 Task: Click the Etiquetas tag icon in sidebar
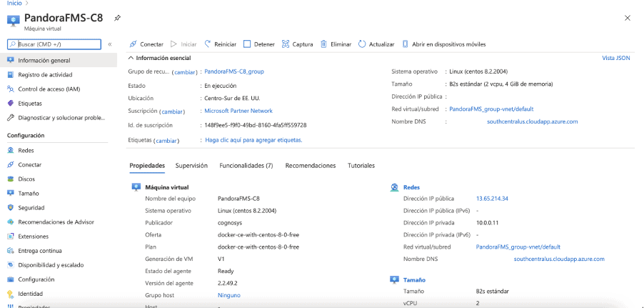(x=11, y=103)
